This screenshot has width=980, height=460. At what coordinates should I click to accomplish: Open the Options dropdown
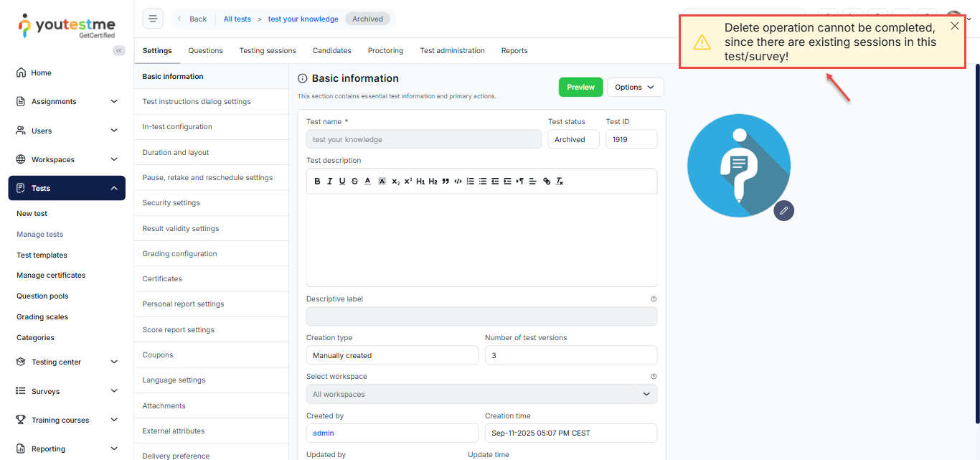point(635,87)
